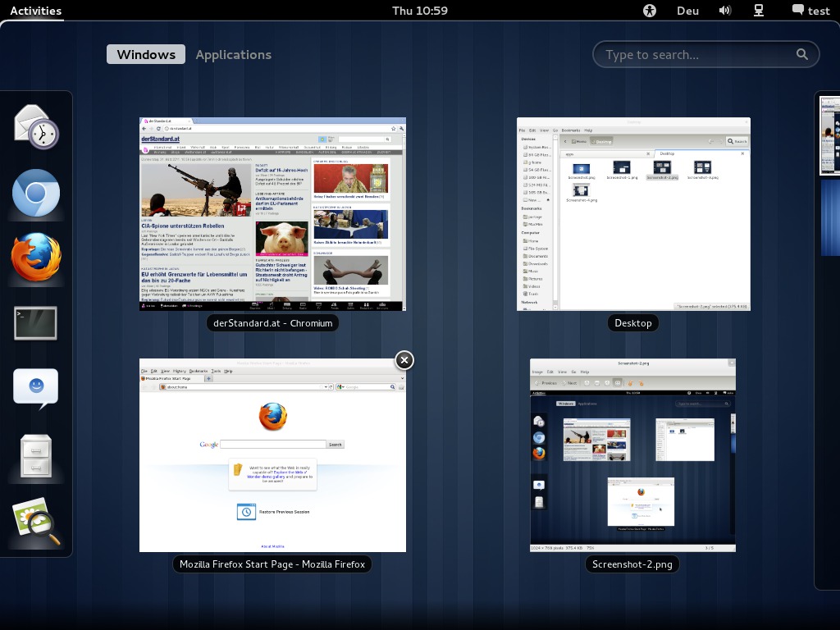This screenshot has width=840, height=630.
Task: Focus the Type to search field
Action: 705,54
